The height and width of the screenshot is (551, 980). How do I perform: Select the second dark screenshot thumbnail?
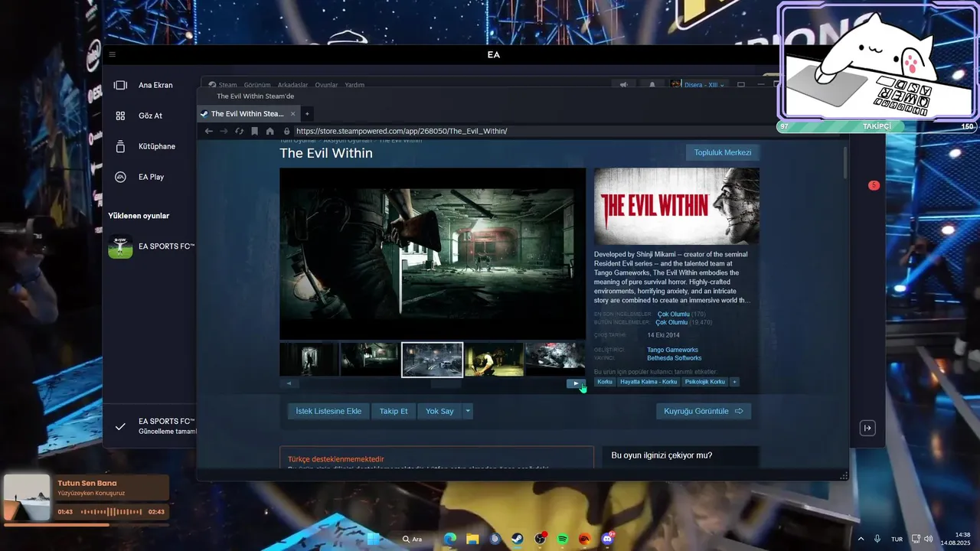click(370, 359)
